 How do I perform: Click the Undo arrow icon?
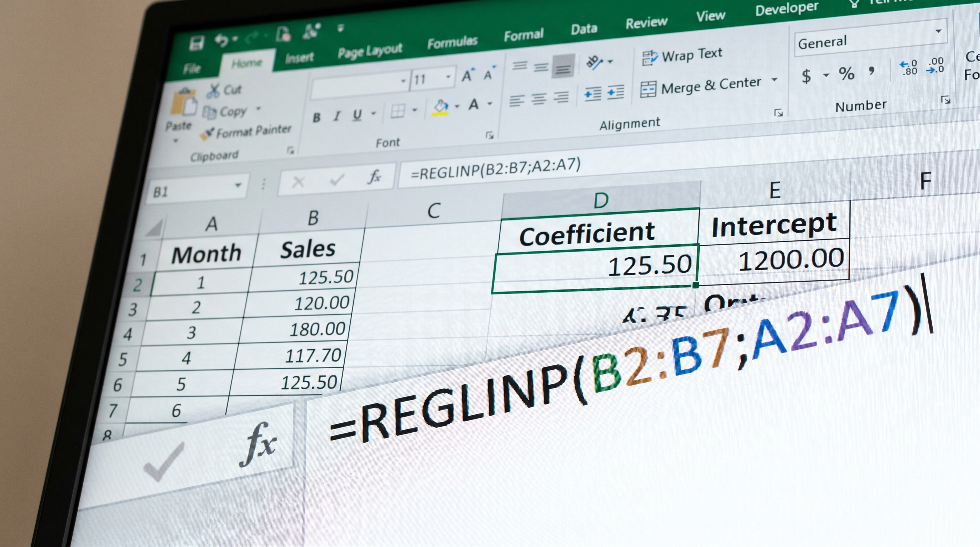tap(222, 40)
